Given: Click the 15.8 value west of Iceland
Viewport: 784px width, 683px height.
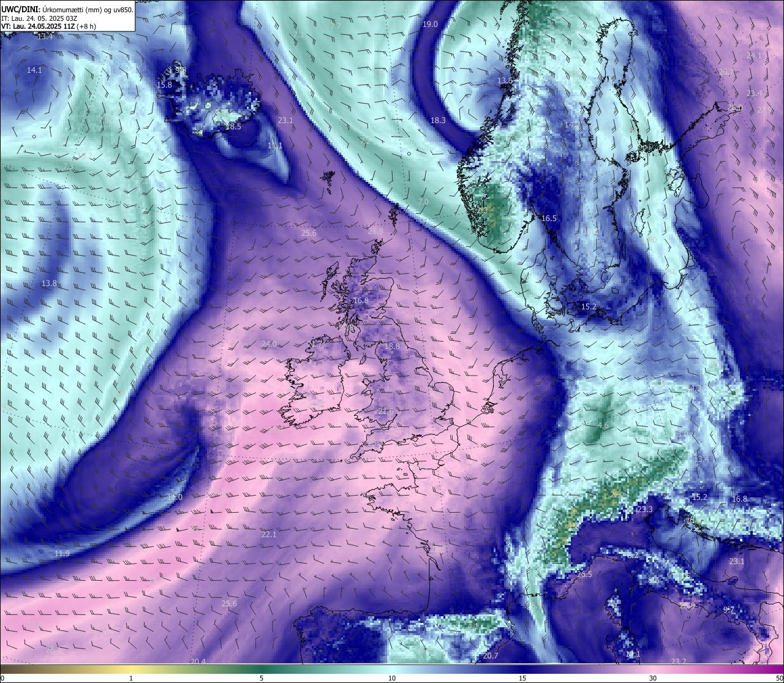Looking at the screenshot, I should pyautogui.click(x=164, y=85).
